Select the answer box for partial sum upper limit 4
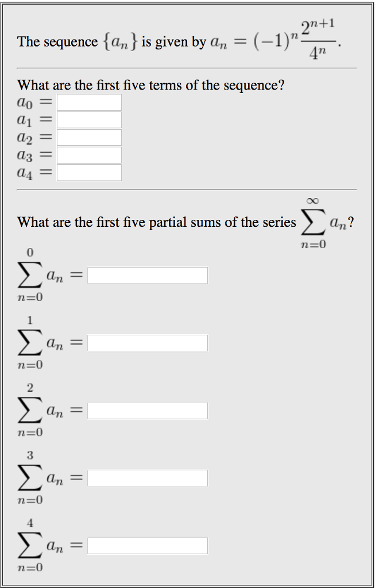Screen dimensions: 375x588 [x=146, y=544]
